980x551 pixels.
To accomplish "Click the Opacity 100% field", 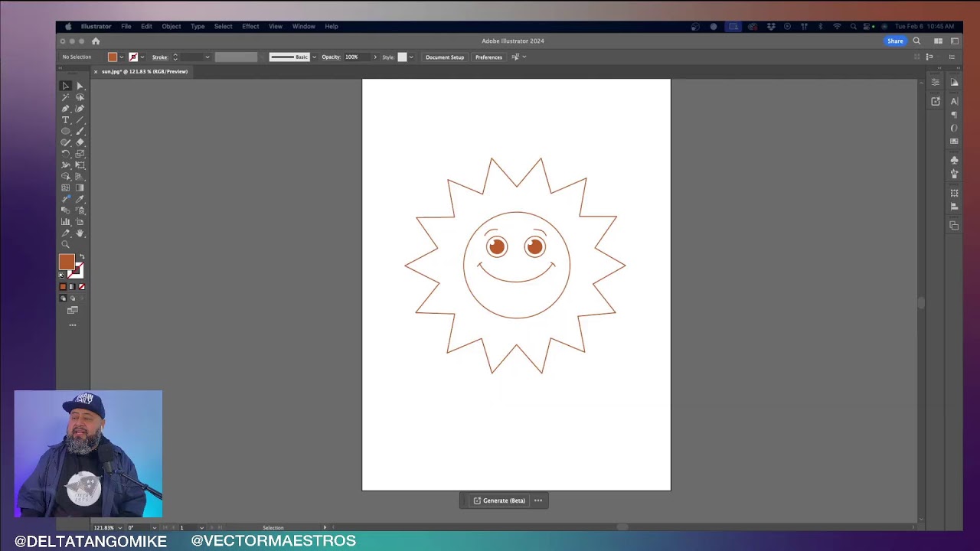I will [x=358, y=57].
